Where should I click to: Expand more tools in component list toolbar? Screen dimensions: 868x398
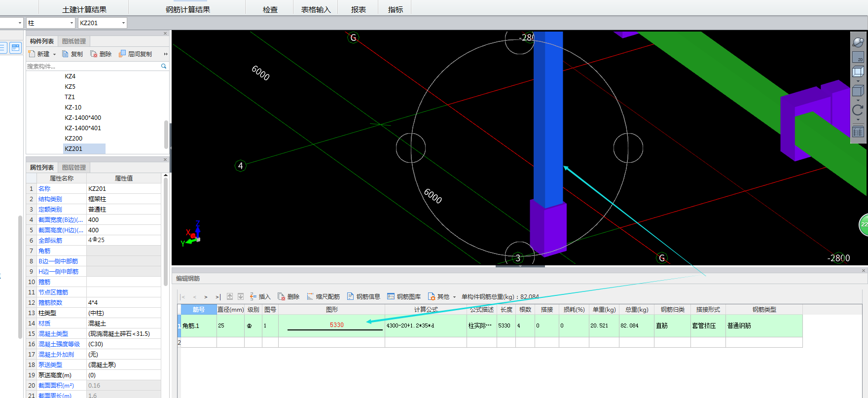click(166, 54)
